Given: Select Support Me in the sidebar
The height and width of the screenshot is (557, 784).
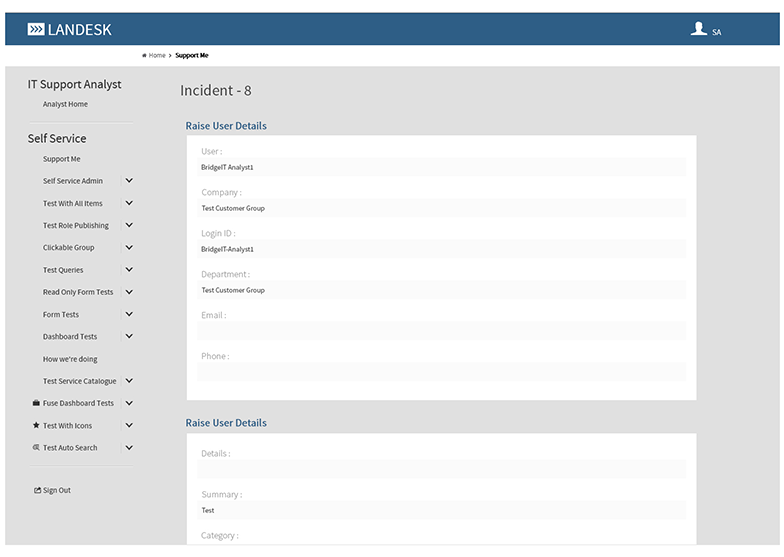Looking at the screenshot, I should tap(61, 159).
